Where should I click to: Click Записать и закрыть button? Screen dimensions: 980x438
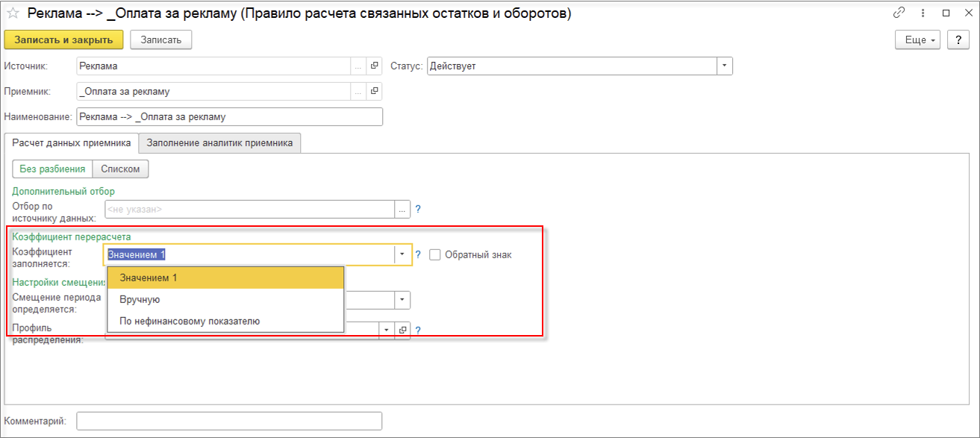(x=63, y=40)
